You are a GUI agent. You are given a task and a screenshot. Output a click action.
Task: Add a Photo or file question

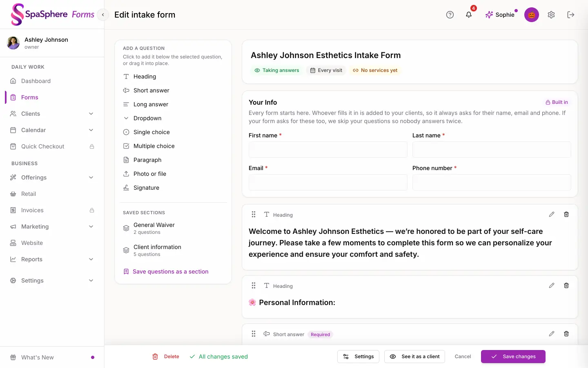pos(173,174)
